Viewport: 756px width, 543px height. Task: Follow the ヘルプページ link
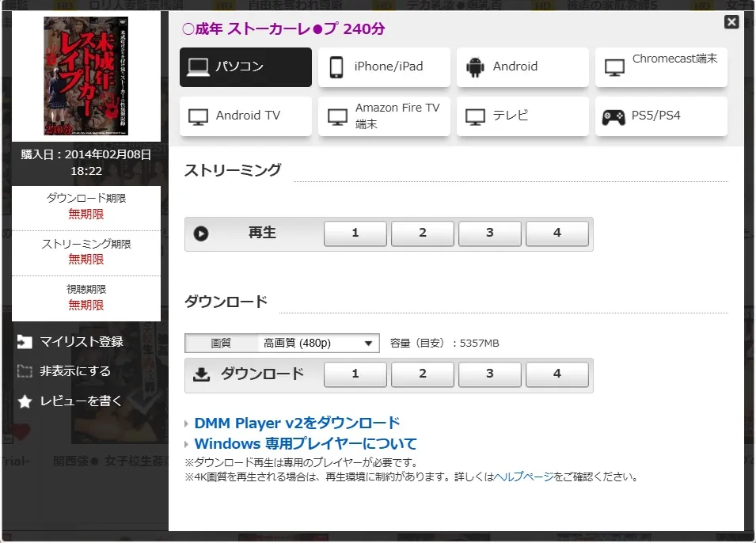point(524,477)
